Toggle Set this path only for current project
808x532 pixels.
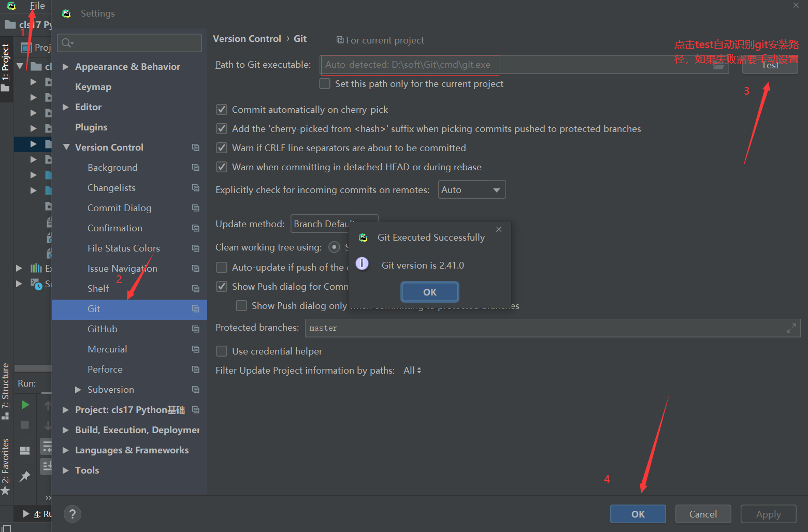[x=325, y=84]
